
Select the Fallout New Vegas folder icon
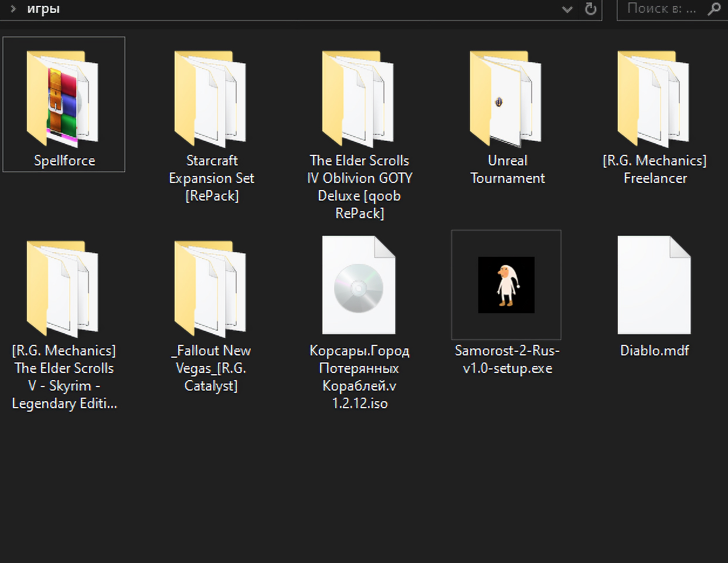click(210, 289)
